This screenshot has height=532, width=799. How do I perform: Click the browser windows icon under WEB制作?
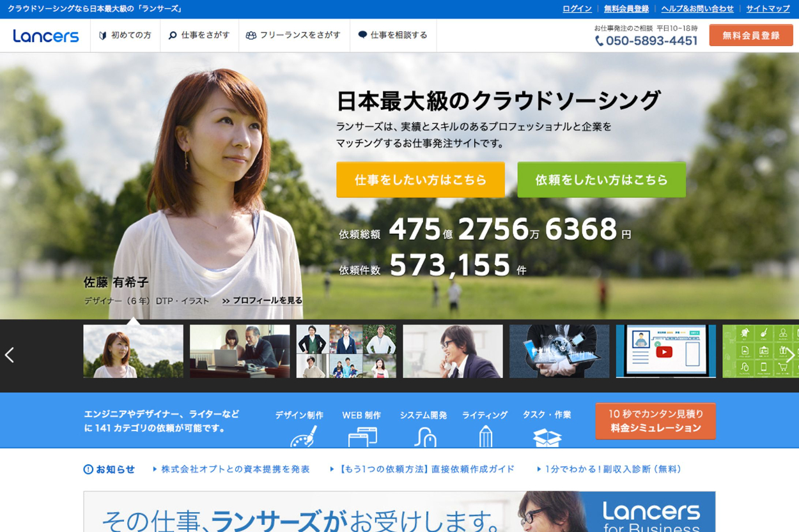coord(362,437)
